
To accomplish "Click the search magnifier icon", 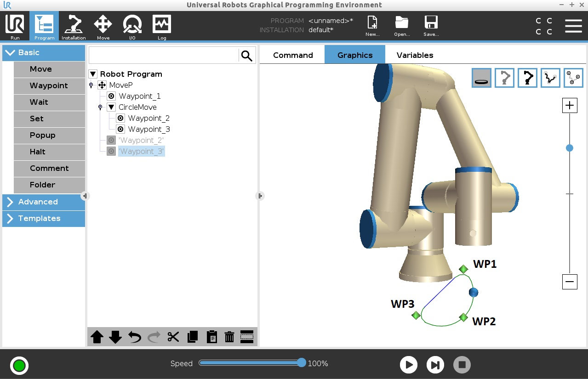I will pyautogui.click(x=247, y=56).
